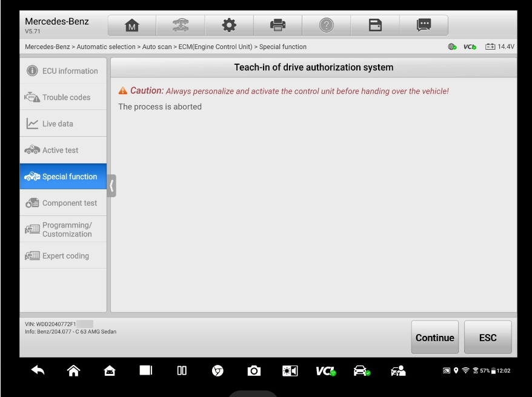Select Special function menu item
This screenshot has height=397, width=532.
coord(63,177)
